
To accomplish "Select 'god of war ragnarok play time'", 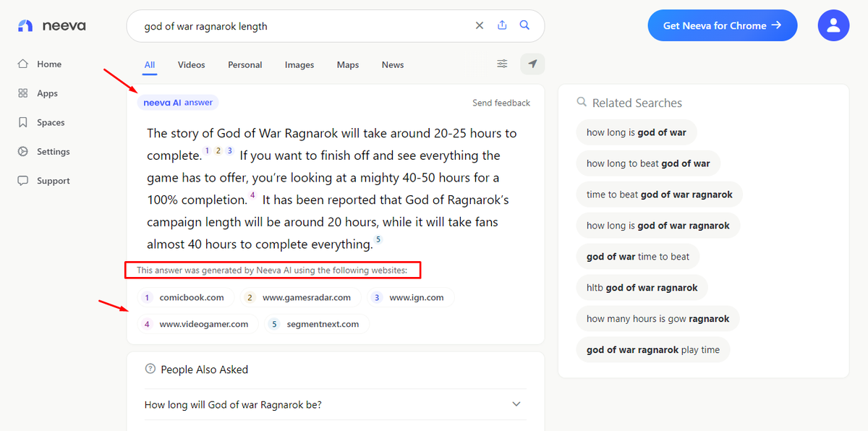I will [x=652, y=350].
